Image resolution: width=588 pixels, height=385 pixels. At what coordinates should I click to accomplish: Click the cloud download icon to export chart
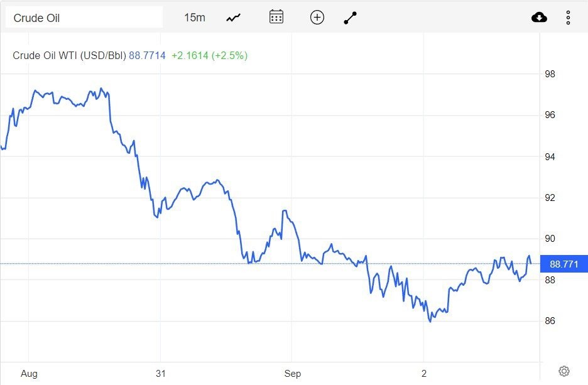point(539,17)
